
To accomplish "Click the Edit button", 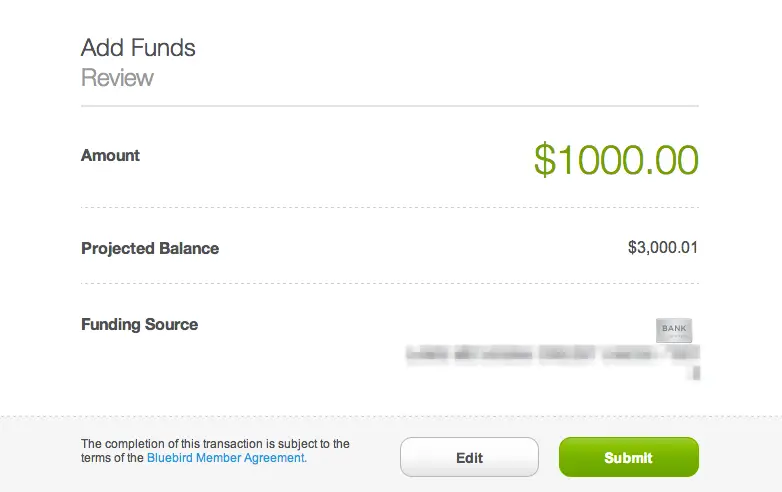I will [x=469, y=457].
